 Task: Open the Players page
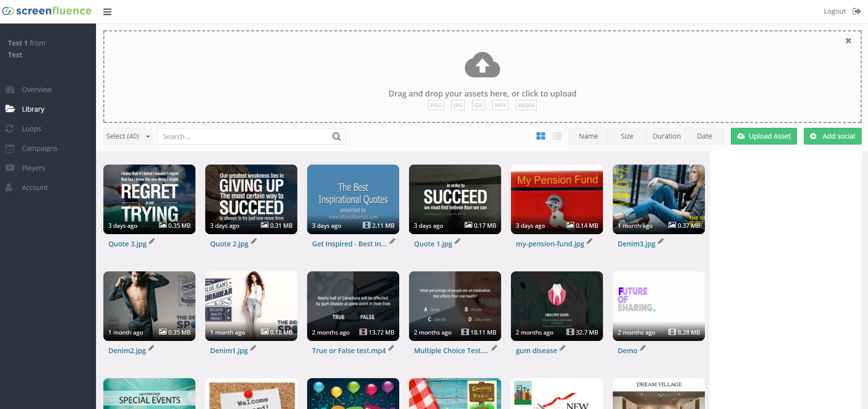[x=33, y=168]
